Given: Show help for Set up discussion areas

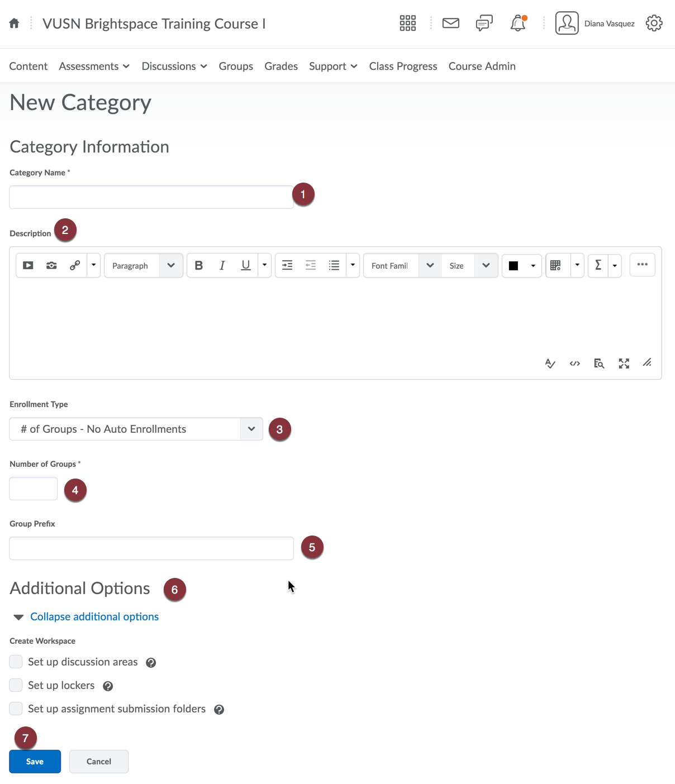Looking at the screenshot, I should point(151,663).
